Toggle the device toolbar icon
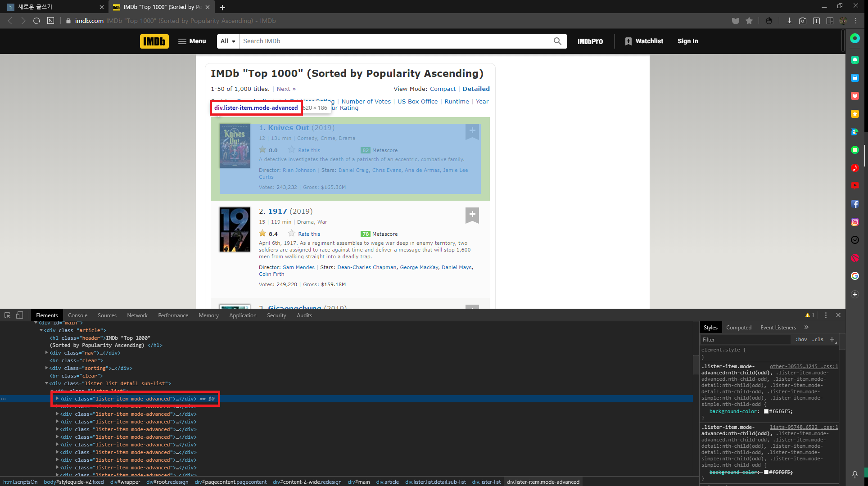868x486 pixels. pos(19,315)
